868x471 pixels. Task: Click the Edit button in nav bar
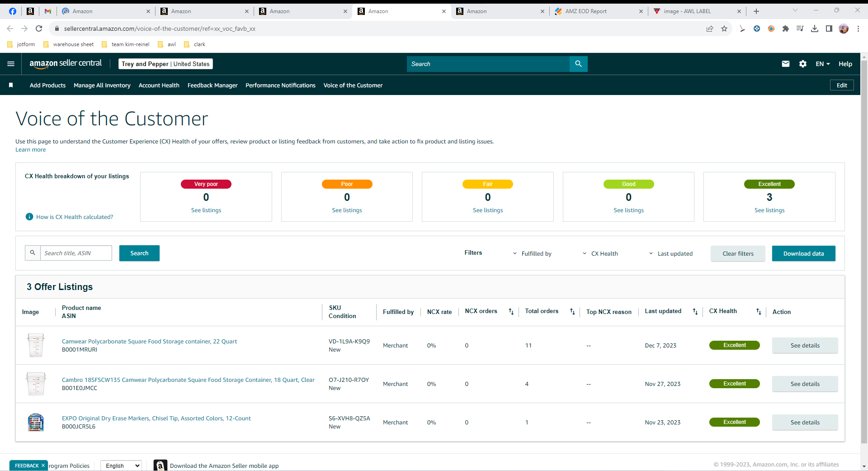842,85
